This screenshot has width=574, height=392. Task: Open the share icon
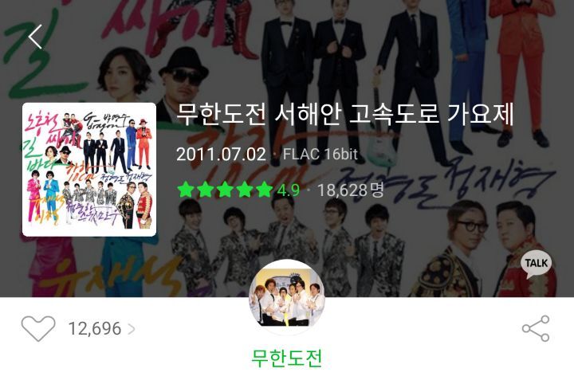(x=536, y=328)
